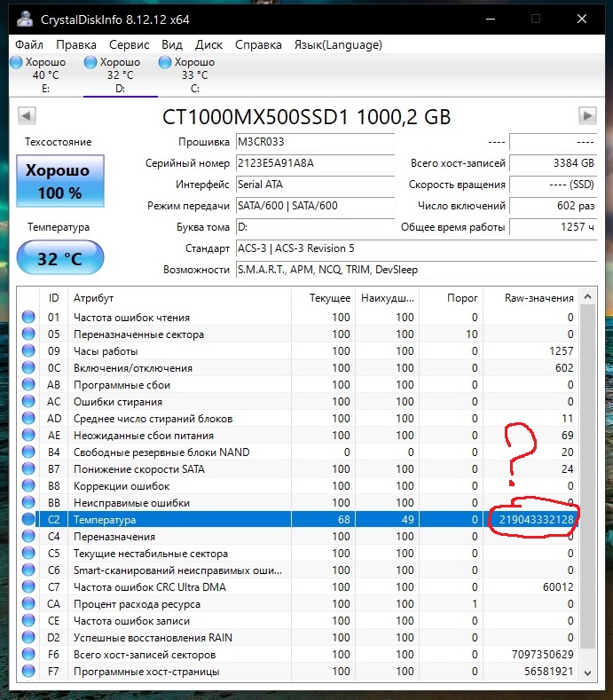Viewport: 613px width, 700px height.
Task: Click status icon for Ошибки стирания row
Action: tap(28, 401)
